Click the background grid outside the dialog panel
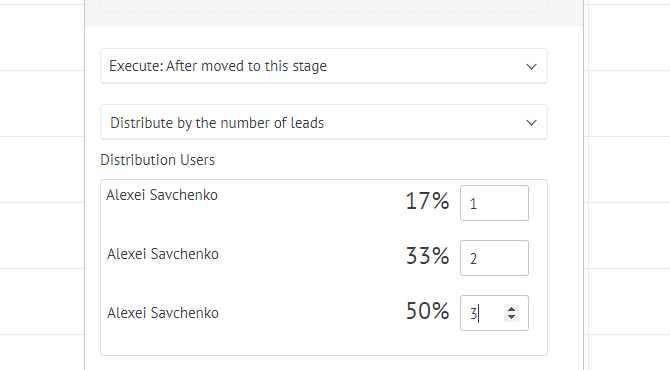Screen dimensions: 670x370 [x=42, y=171]
